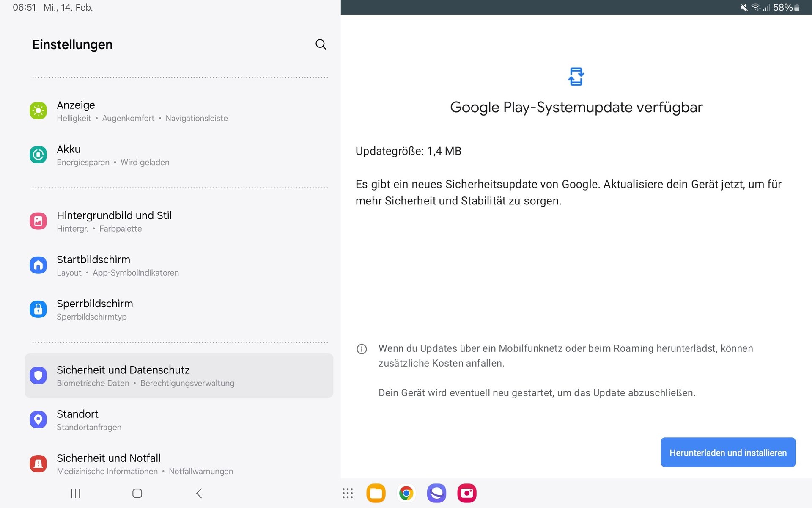
Task: Tap the red Sicherheit und Notfall icon
Action: [x=38, y=464]
